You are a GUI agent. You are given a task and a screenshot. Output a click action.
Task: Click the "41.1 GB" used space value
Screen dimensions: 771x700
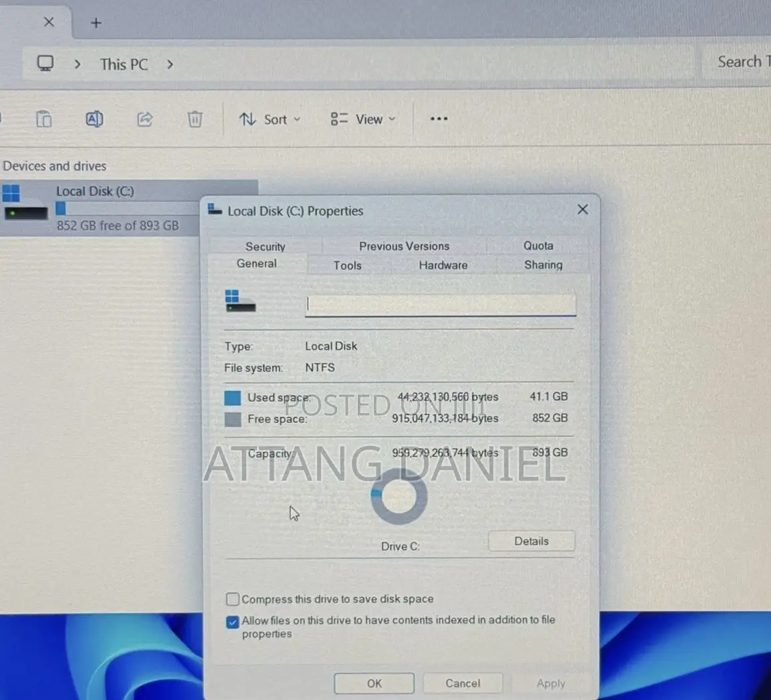(549, 396)
